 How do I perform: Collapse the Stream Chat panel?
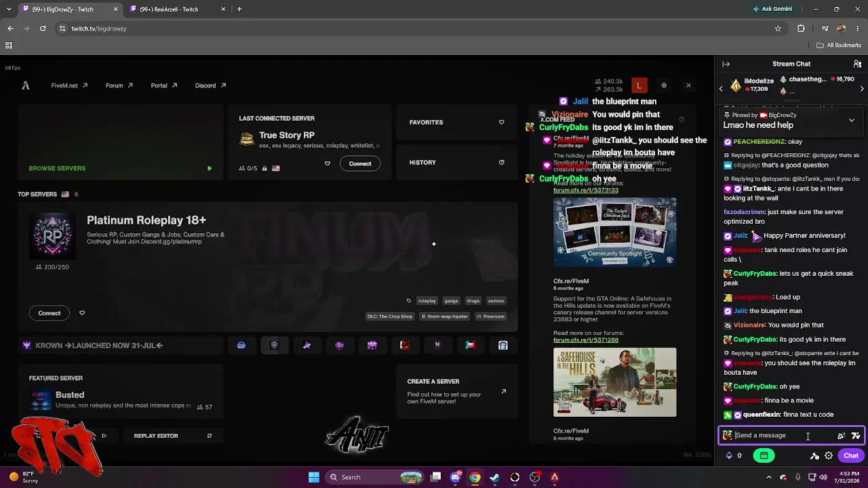(x=726, y=64)
